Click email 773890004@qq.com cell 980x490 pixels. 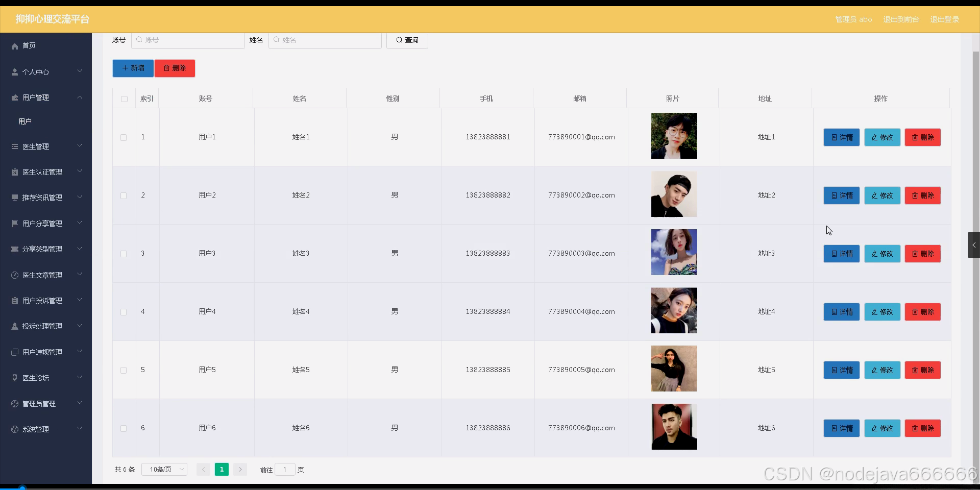[x=581, y=312]
